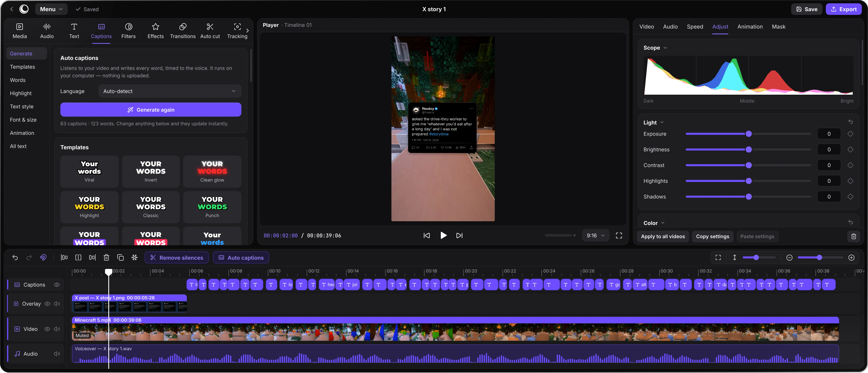
Task: Mute the Video track
Action: pos(57,329)
